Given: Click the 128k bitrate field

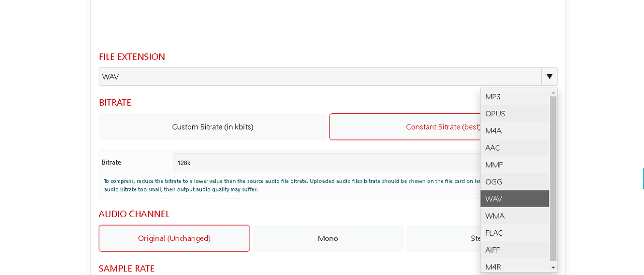Looking at the screenshot, I should [x=326, y=163].
